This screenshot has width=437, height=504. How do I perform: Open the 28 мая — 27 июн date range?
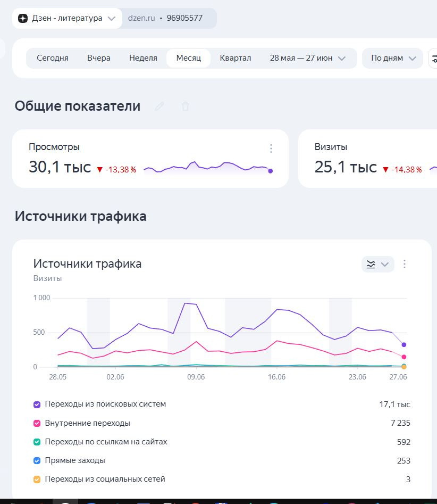tap(307, 58)
